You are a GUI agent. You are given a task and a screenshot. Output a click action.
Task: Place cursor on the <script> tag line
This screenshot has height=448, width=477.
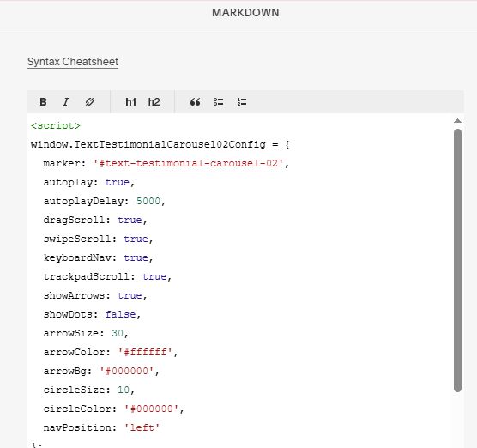56,125
